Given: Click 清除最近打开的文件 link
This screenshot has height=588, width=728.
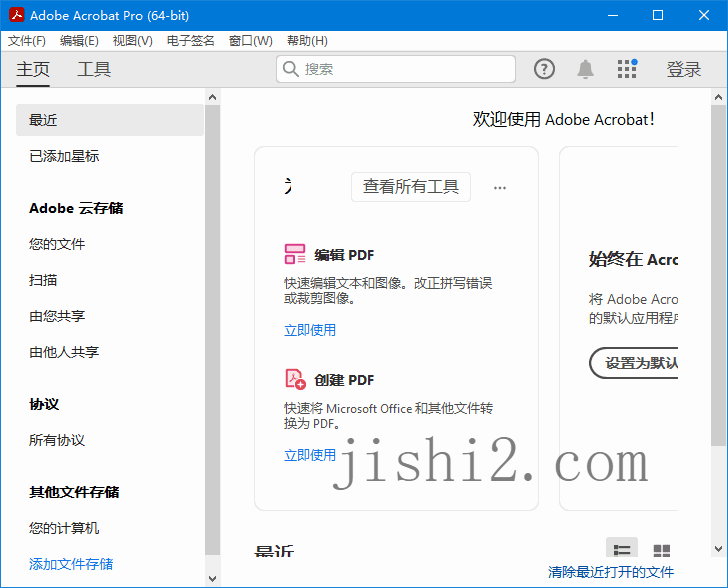Looking at the screenshot, I should (611, 572).
